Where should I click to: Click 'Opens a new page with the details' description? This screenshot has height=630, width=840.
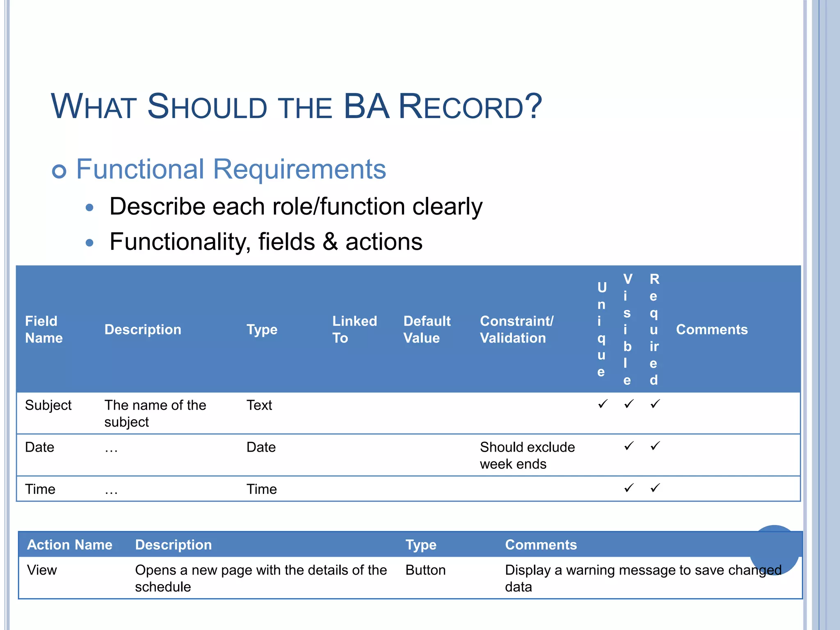point(261,578)
